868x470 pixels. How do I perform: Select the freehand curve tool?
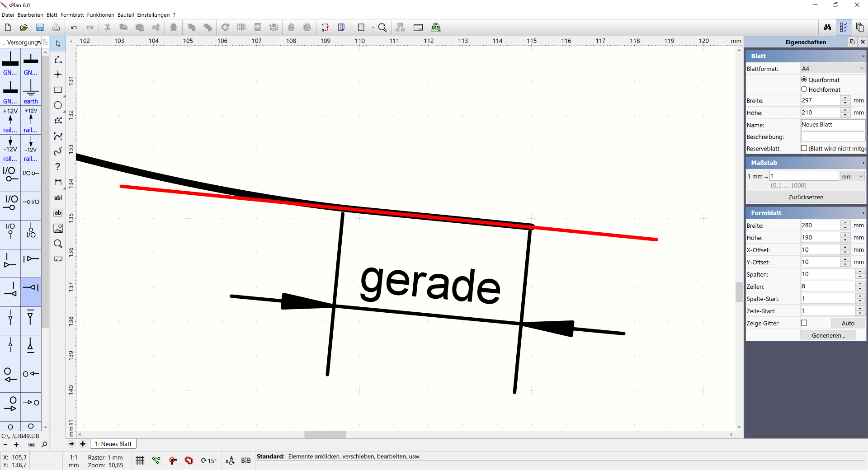pyautogui.click(x=58, y=151)
